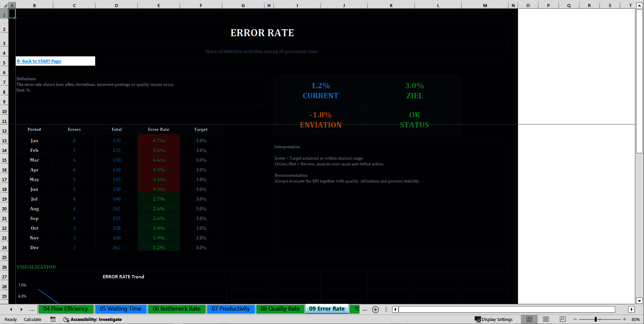Click the horizontal scrollbar track
The image size is (644, 324).
coord(506,310)
